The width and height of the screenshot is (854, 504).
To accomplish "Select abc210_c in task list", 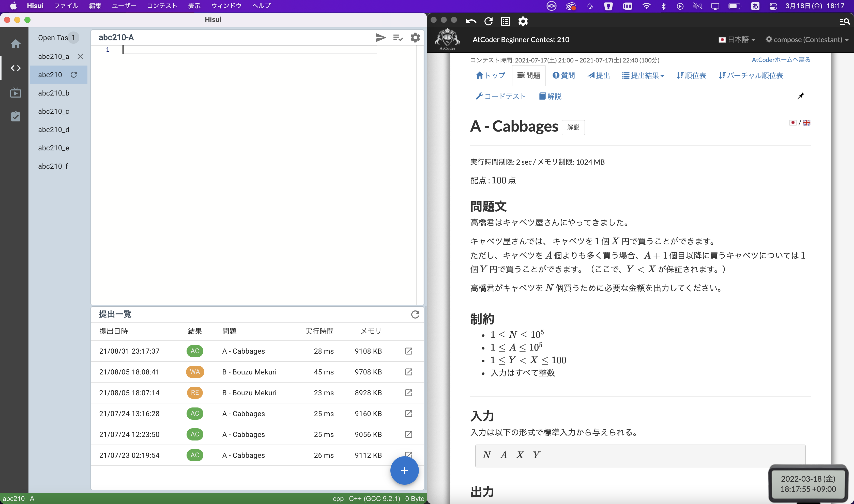I will click(x=54, y=112).
